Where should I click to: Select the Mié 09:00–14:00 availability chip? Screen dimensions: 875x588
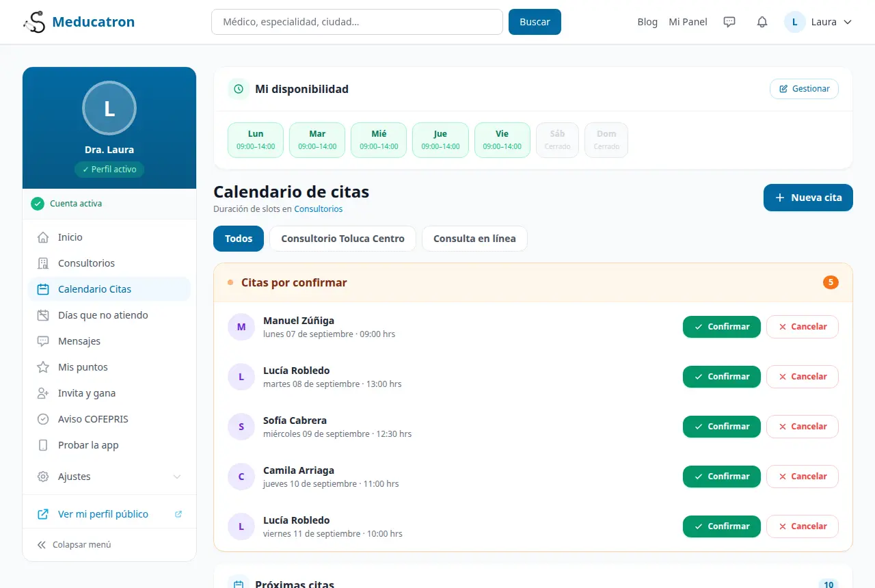379,140
